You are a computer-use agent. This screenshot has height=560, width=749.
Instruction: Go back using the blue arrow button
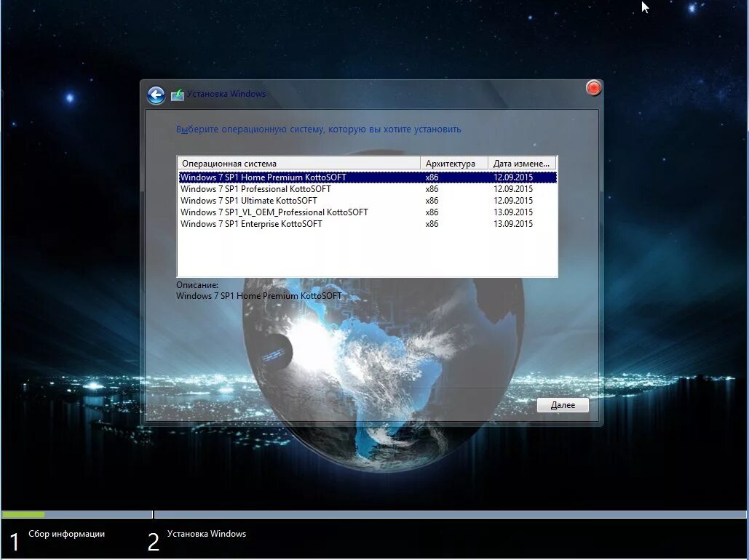tap(156, 95)
